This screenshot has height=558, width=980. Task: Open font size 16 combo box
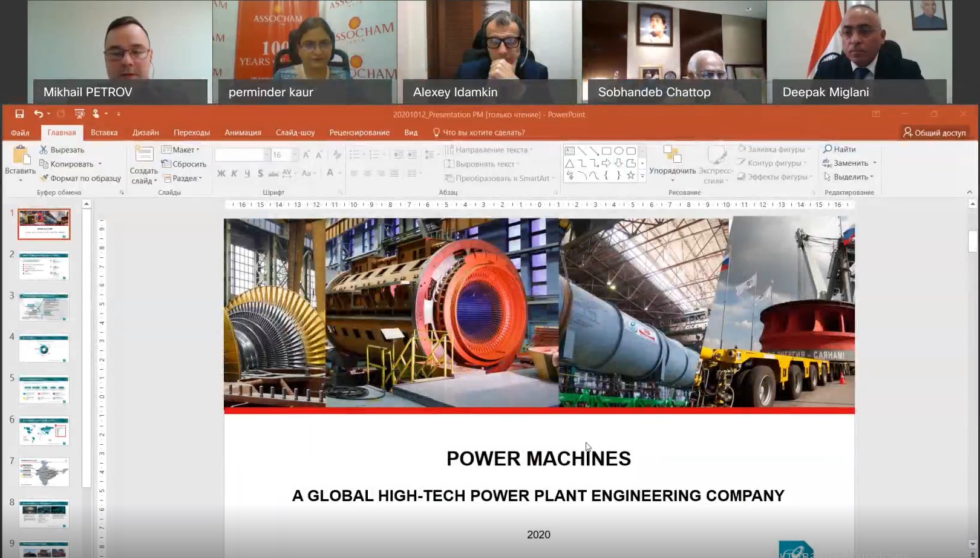pyautogui.click(x=284, y=155)
